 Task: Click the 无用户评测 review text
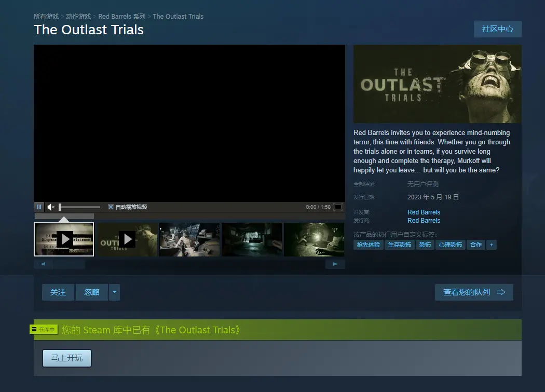tap(423, 184)
